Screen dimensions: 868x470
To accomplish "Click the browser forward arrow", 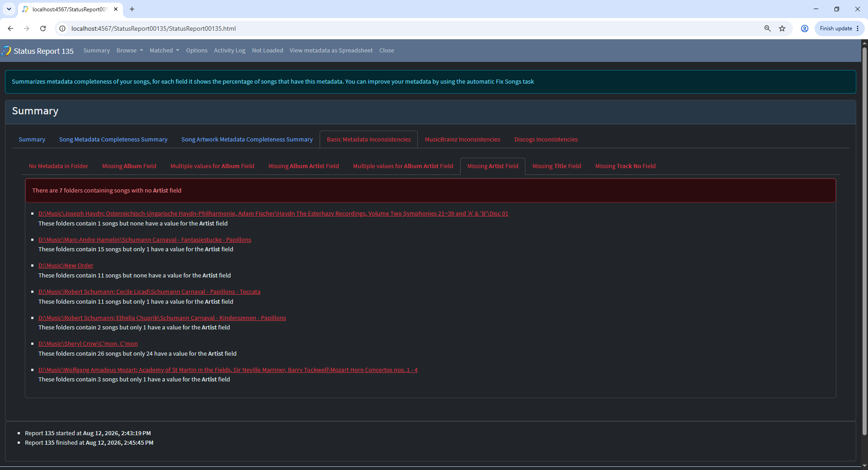I will click(x=27, y=28).
